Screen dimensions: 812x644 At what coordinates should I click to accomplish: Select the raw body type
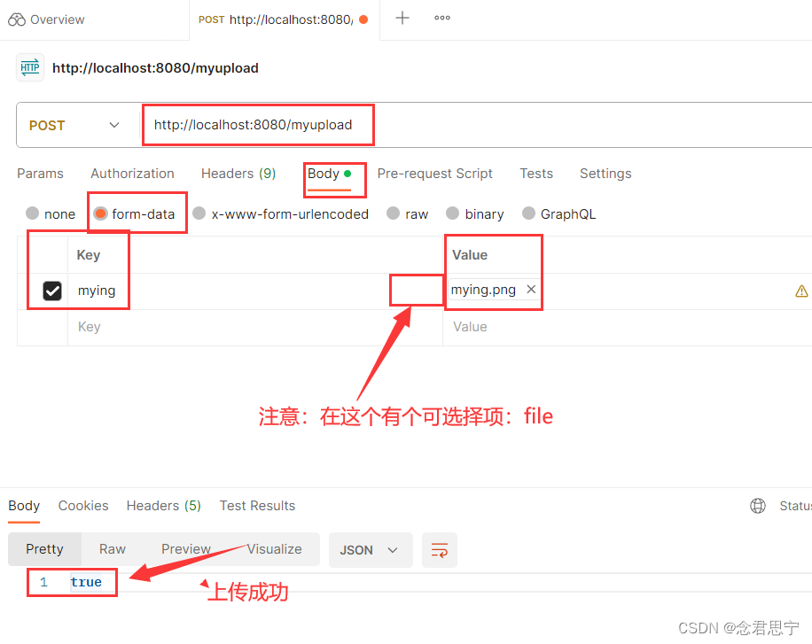pyautogui.click(x=393, y=213)
